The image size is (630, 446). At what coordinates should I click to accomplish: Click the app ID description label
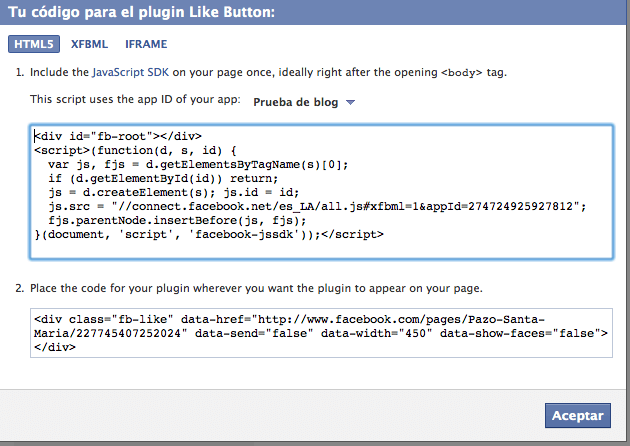pyautogui.click(x=135, y=99)
